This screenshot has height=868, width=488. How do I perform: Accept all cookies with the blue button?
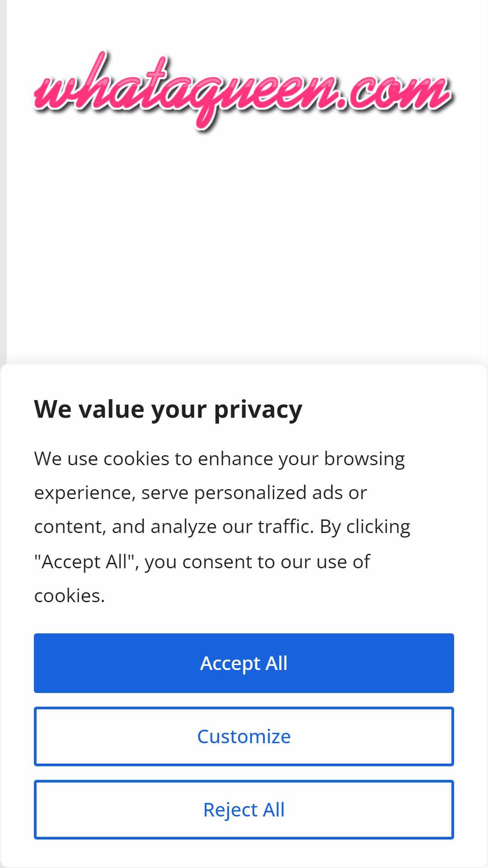coord(244,663)
